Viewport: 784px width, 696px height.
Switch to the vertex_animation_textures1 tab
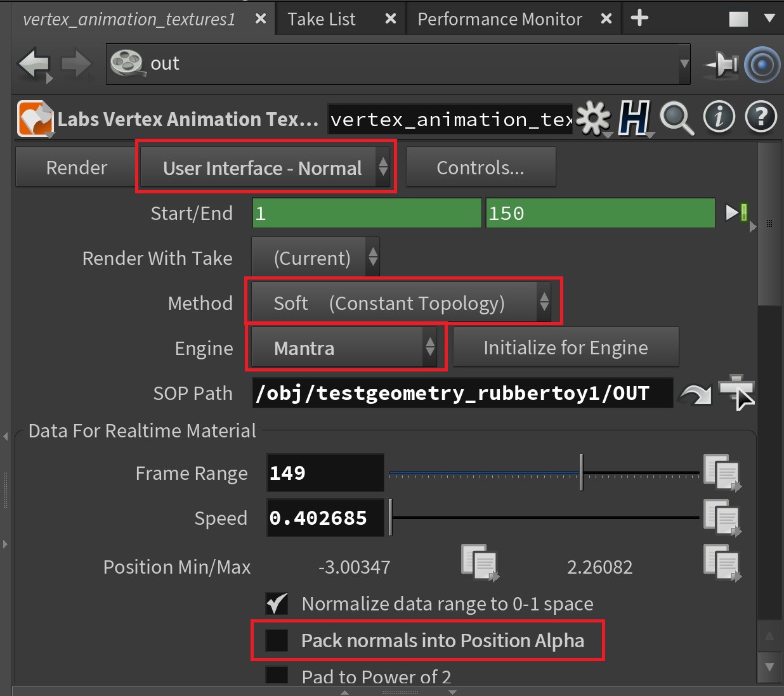129,19
